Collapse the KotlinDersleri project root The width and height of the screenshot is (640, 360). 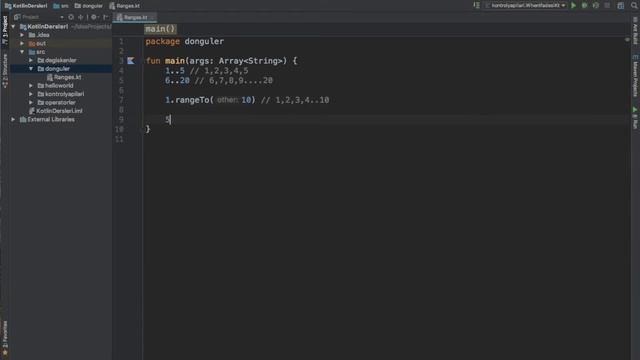point(13,27)
